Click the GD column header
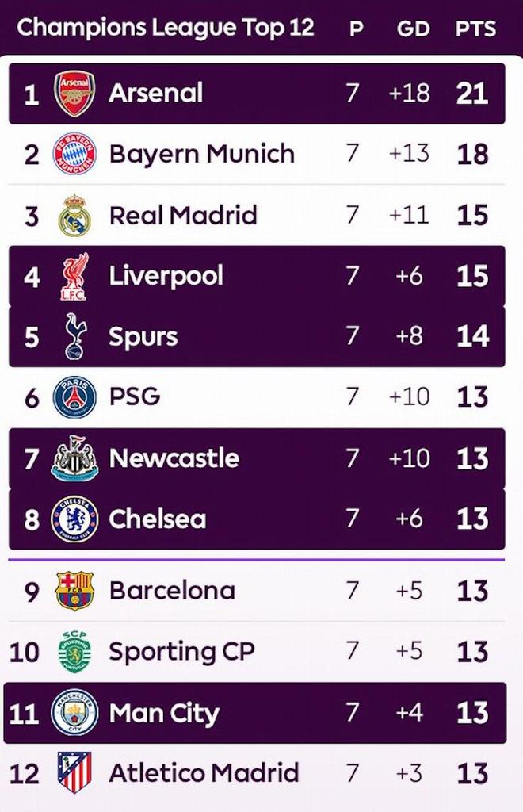Viewport: 523px width, 812px height. click(x=413, y=29)
